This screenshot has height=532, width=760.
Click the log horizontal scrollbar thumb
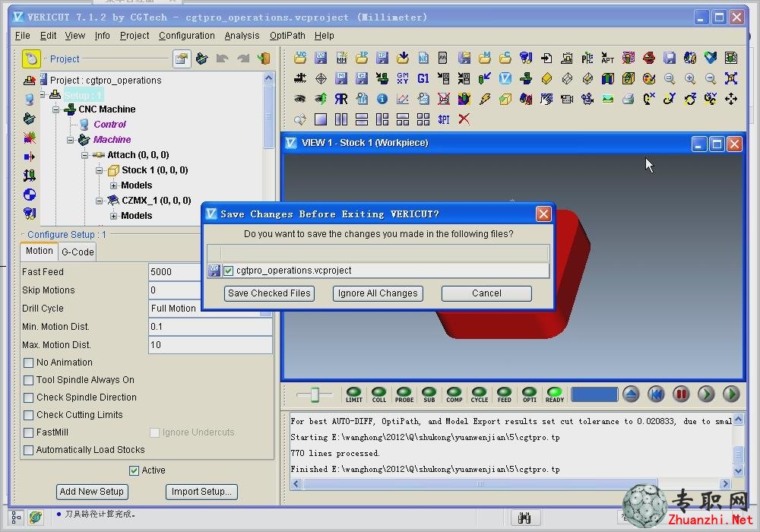(x=480, y=483)
